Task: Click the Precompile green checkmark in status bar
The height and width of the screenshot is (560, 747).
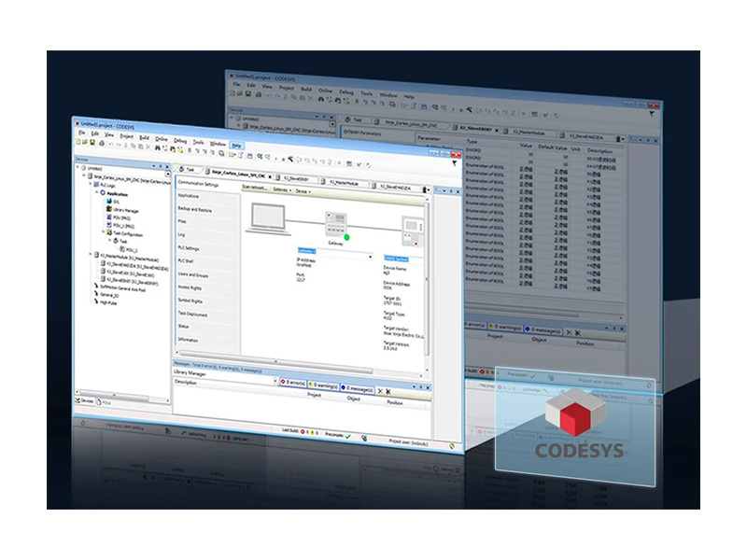Action: pos(347,436)
